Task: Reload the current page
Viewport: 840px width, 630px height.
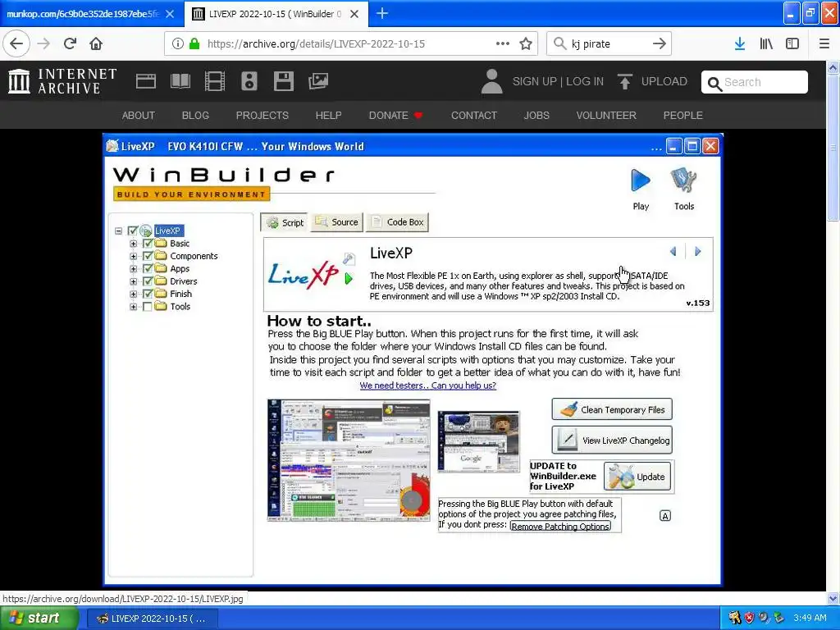Action: pyautogui.click(x=70, y=43)
